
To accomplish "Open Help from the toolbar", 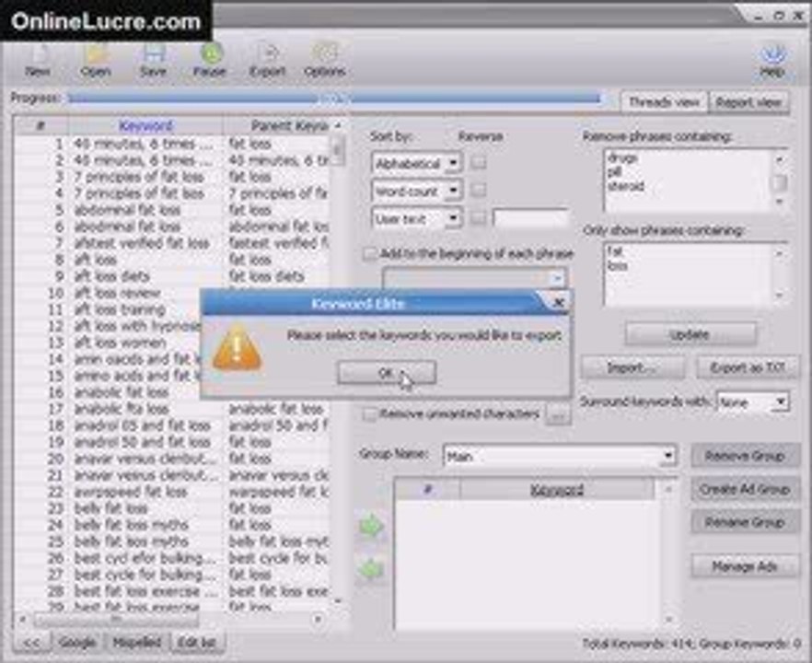I will click(772, 61).
